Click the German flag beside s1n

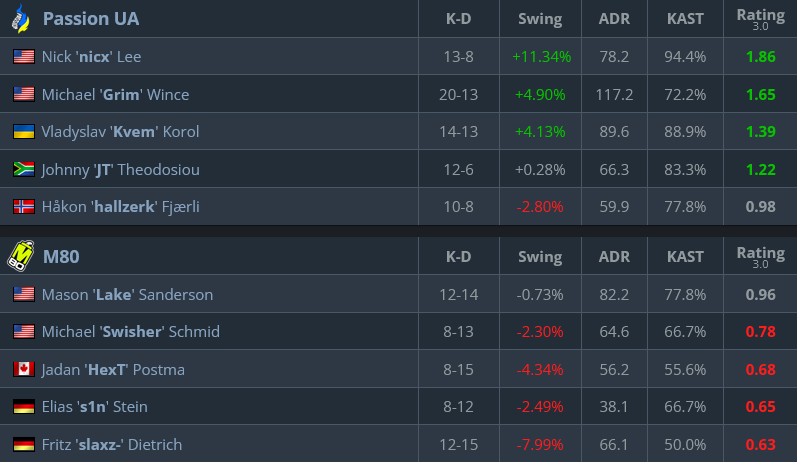point(24,407)
